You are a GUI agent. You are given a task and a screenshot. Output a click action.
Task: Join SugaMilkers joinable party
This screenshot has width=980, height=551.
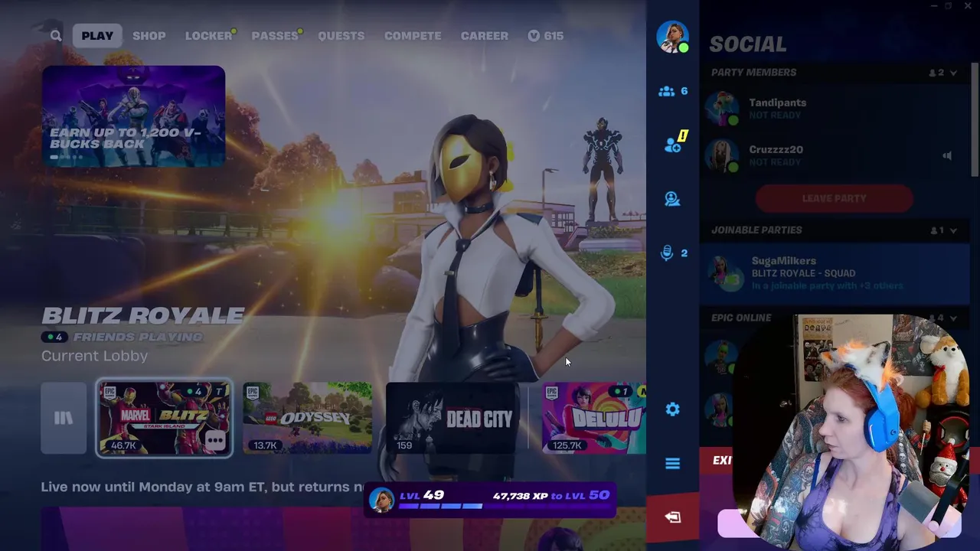[x=835, y=273]
